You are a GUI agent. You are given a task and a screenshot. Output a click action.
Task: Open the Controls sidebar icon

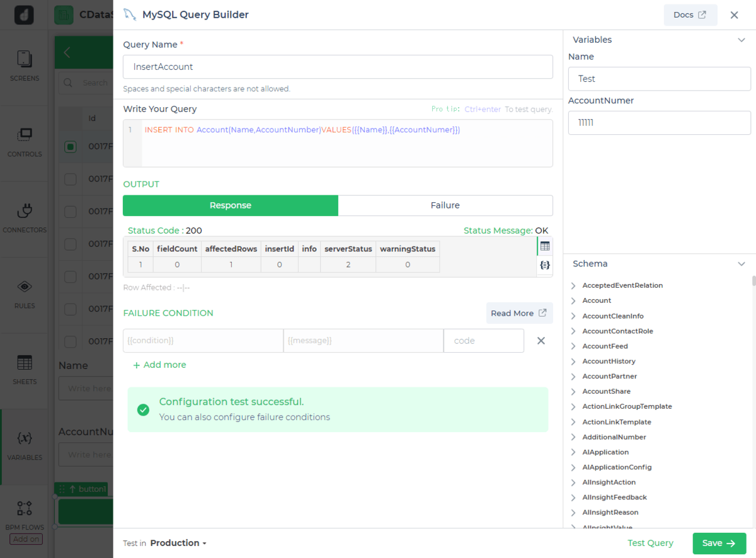pyautogui.click(x=25, y=135)
